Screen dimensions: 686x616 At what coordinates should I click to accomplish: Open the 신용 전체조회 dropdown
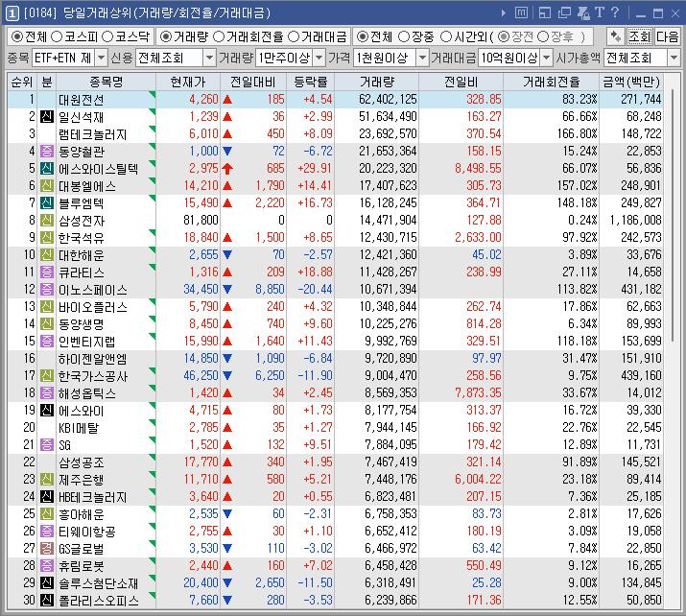(x=209, y=58)
